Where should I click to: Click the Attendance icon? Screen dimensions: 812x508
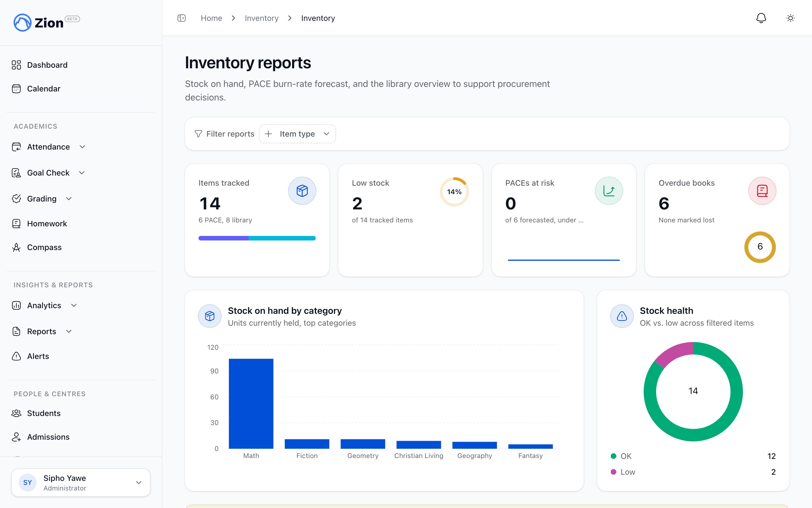click(16, 147)
